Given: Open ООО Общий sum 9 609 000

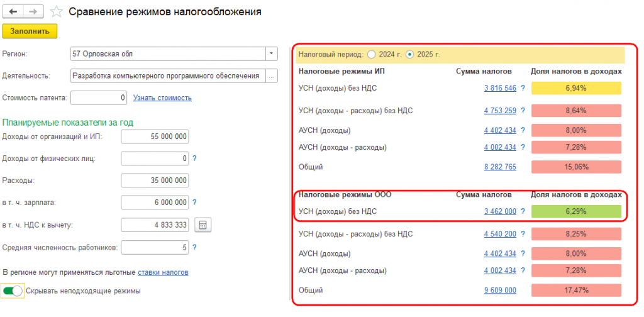Looking at the screenshot, I should [500, 291].
